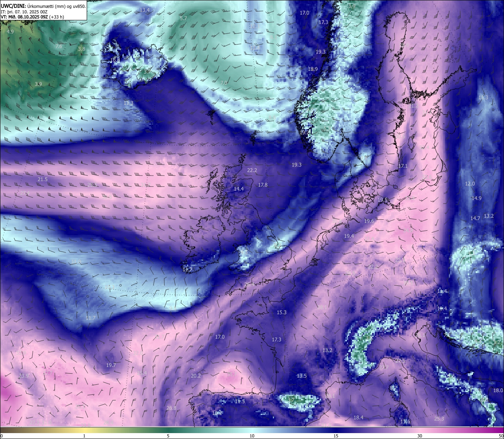504x439 pixels.
Task: Click the green colour at legend value 5
Action: coord(168,430)
